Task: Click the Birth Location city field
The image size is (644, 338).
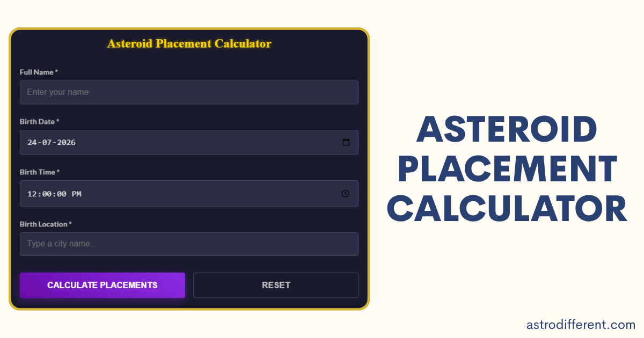Action: 189,244
